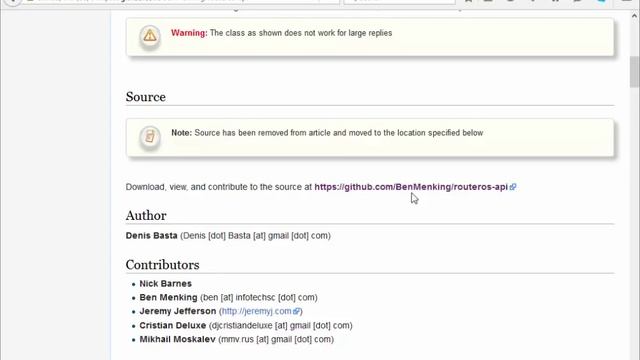
Task: Click text 'The class as shown does not work for large replies'
Action: pos(301,33)
